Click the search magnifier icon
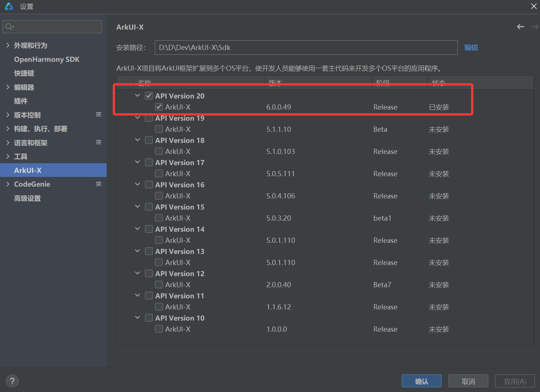 tap(9, 27)
